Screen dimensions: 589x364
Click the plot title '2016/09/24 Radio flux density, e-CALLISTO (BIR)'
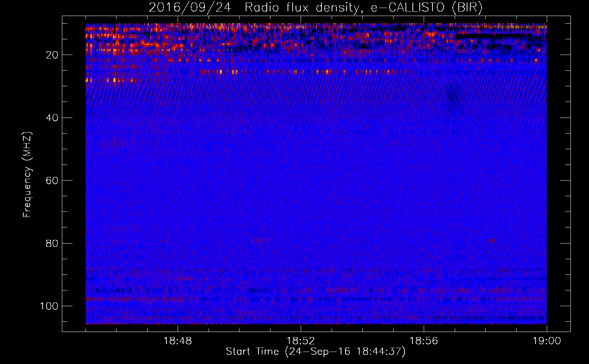(316, 8)
